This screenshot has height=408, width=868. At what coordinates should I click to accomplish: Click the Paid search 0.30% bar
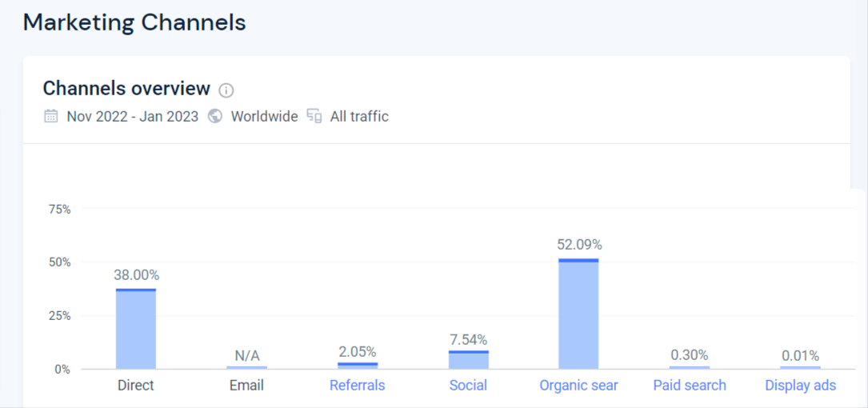pos(689,367)
